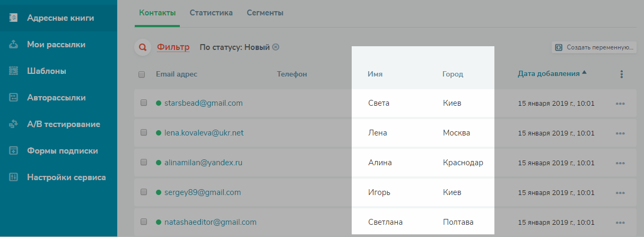
Task: Click the Формы подписки icon
Action: [14, 150]
